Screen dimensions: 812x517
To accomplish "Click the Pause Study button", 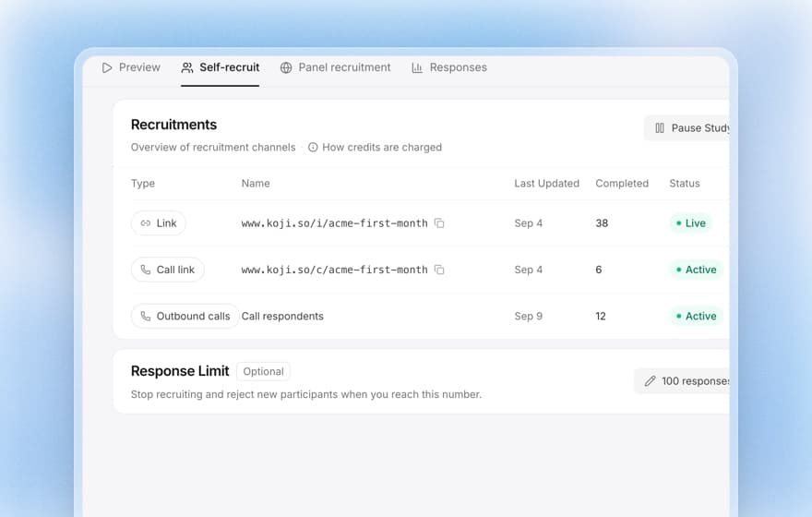I will pos(687,128).
